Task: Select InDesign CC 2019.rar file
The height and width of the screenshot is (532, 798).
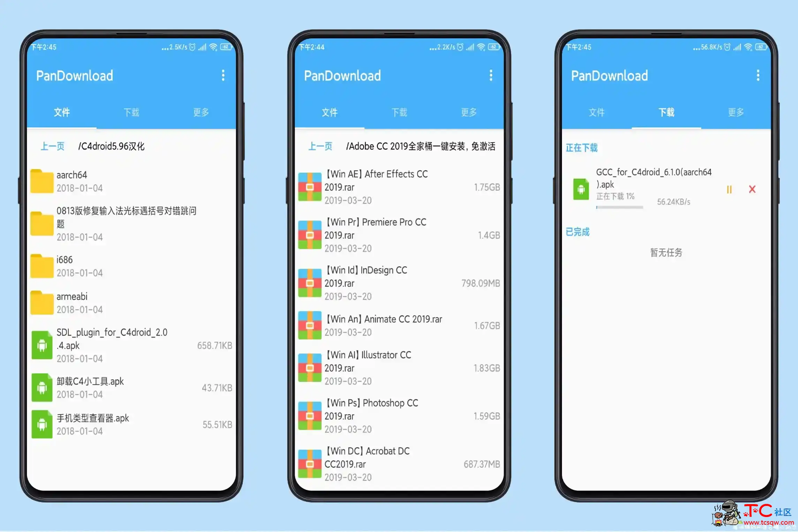Action: pos(385,283)
